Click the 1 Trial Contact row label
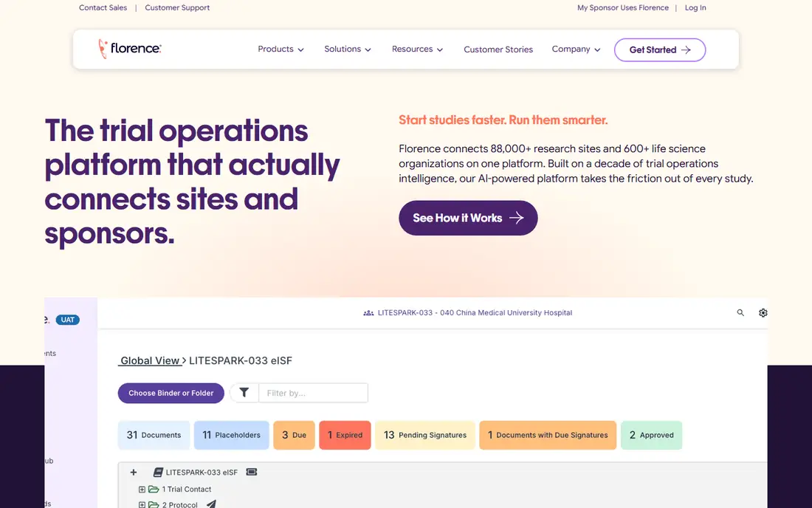This screenshot has height=508, width=812. coord(187,490)
